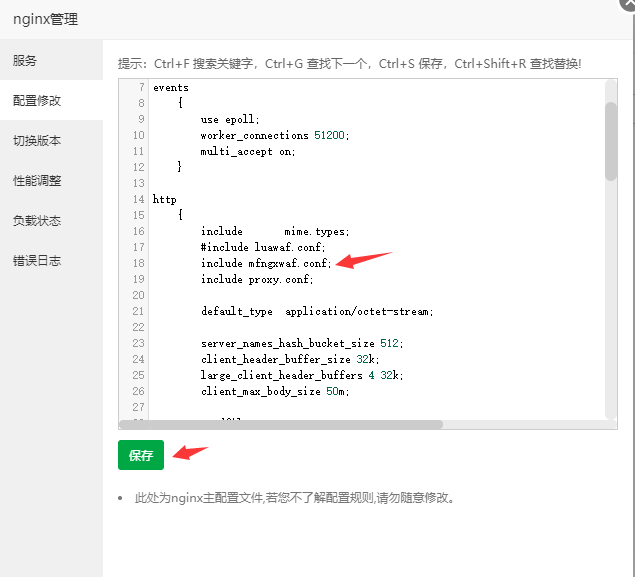The image size is (635, 577).
Task: Click the 'worker_connections 51200;' line
Action: [x=274, y=135]
